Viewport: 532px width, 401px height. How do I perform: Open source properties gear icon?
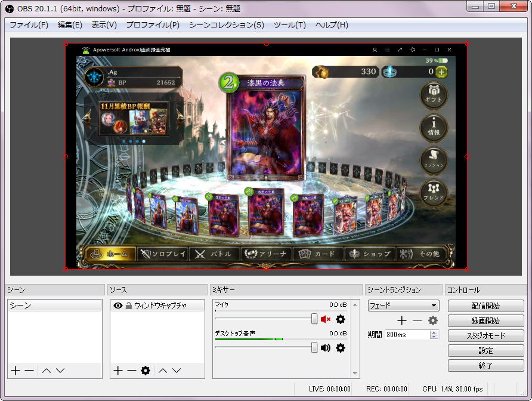tap(146, 371)
